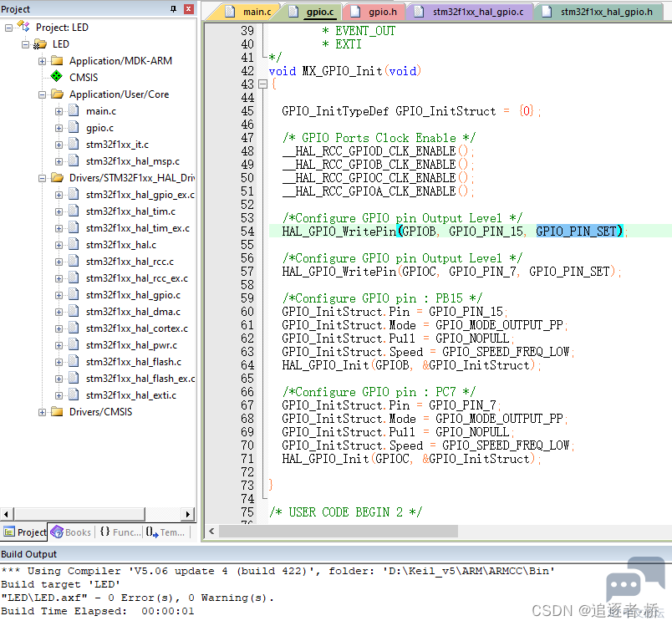Click the Build Output panel title
672x626 pixels.
(x=28, y=554)
